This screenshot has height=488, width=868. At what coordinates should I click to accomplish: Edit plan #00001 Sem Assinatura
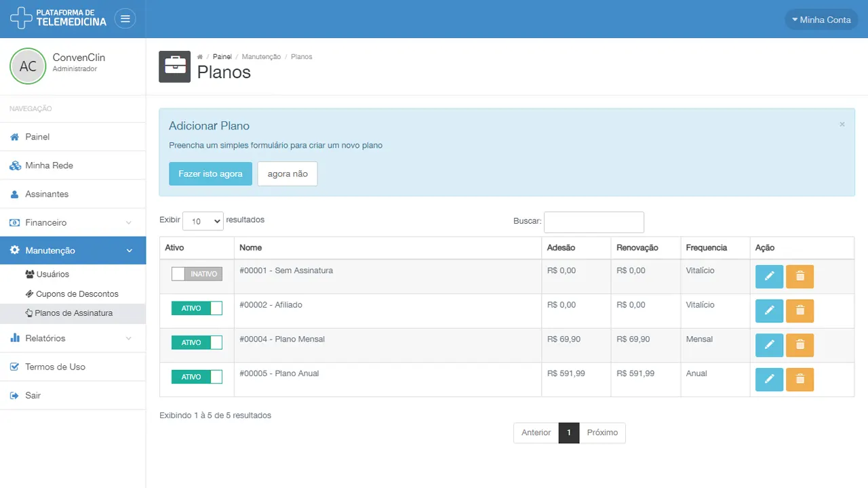[769, 277]
